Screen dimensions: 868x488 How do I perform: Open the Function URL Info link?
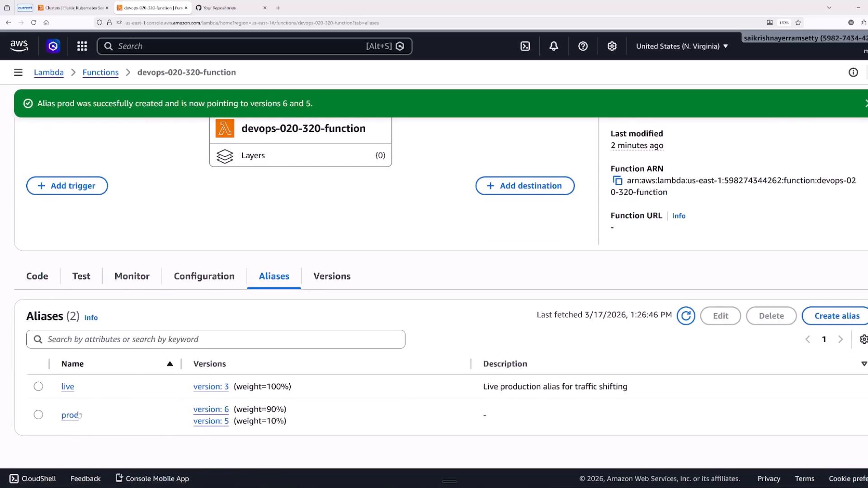click(679, 216)
